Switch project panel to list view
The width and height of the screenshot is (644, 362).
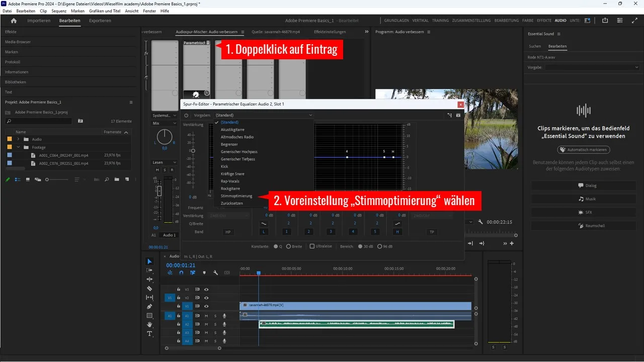pos(18,179)
